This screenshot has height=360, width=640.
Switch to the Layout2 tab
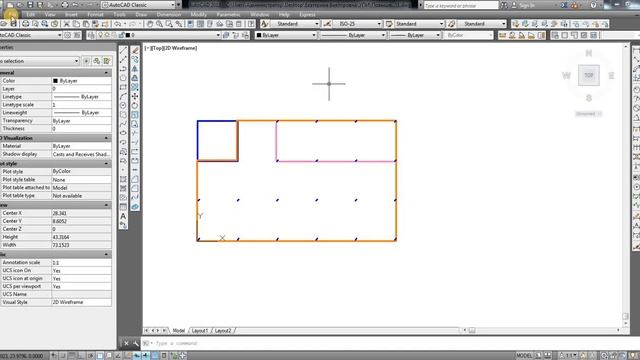(223, 331)
